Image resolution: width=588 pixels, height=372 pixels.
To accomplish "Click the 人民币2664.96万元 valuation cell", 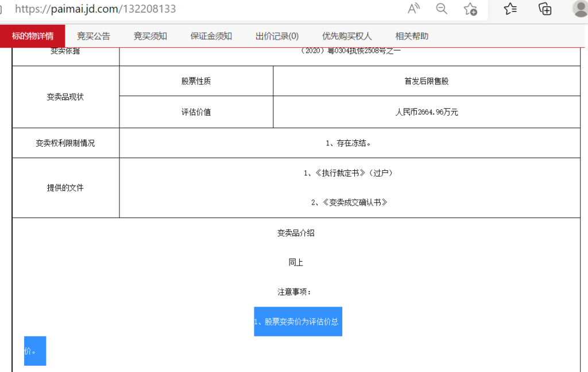I will pyautogui.click(x=427, y=112).
